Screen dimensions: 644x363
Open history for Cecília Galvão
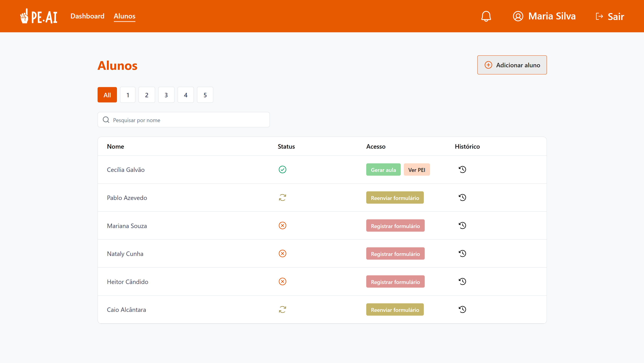(x=462, y=169)
